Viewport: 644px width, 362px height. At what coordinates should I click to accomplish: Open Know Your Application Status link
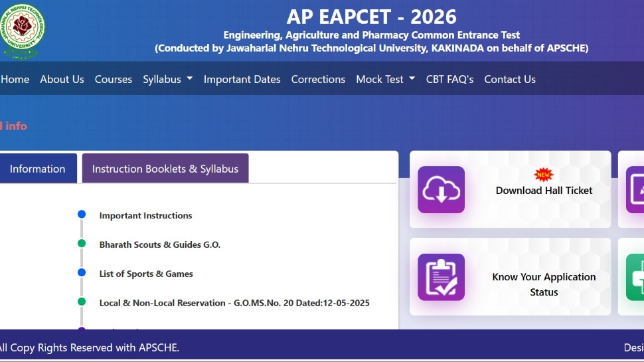click(544, 284)
